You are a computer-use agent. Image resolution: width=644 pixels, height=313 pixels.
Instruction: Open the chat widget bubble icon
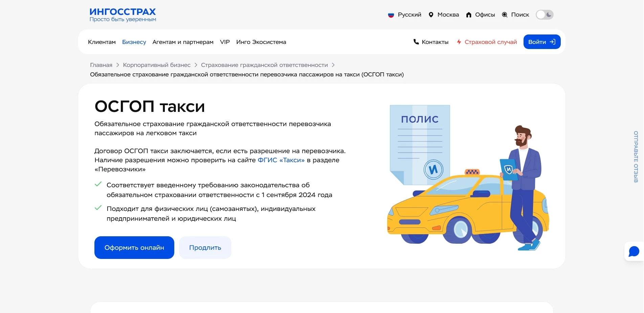(634, 251)
